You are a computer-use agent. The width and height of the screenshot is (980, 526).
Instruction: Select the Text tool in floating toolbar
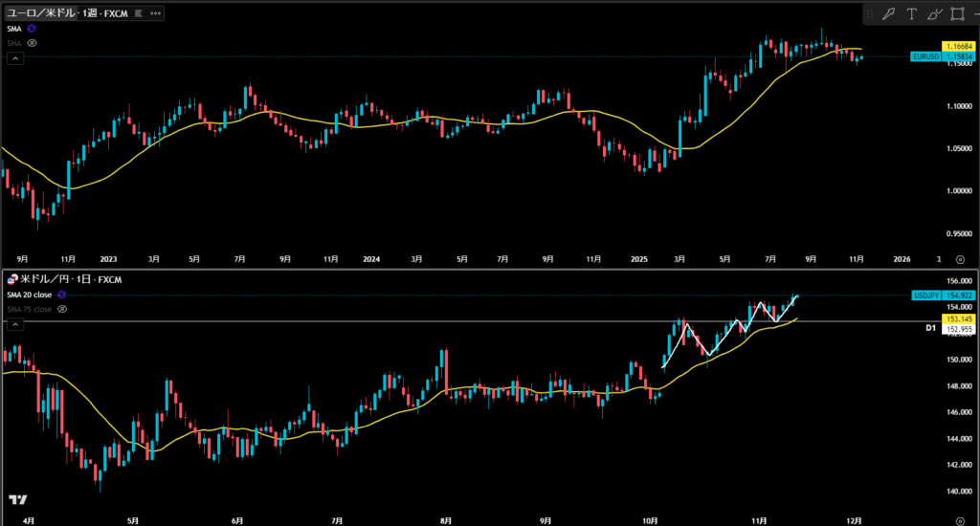[x=911, y=13]
